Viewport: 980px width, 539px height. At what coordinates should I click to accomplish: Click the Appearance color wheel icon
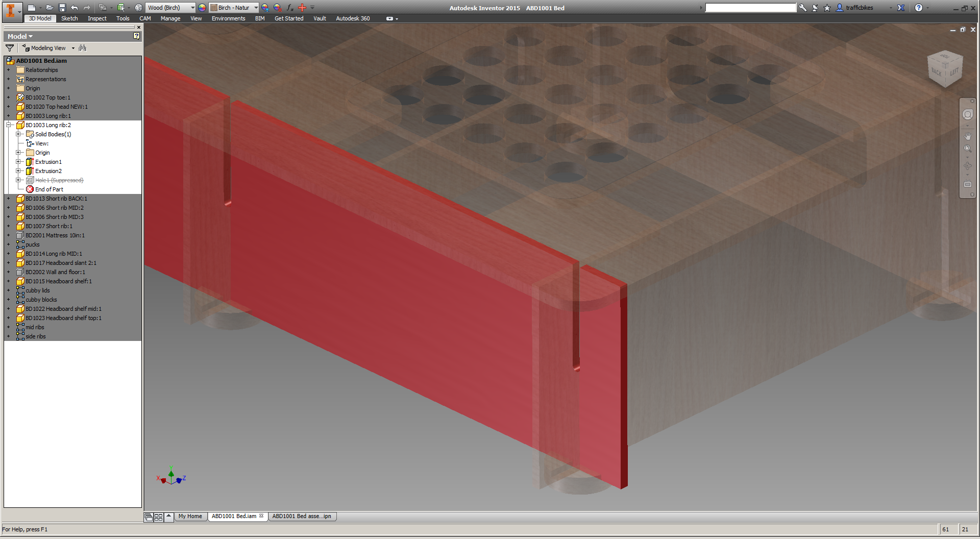pos(202,8)
